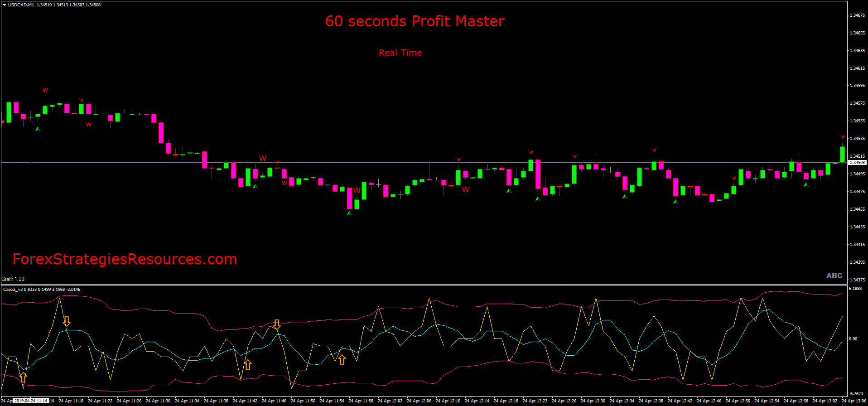Viewport: 868px width, 406px height.
Task: Click the large red W near 11:44
Action: click(x=263, y=158)
